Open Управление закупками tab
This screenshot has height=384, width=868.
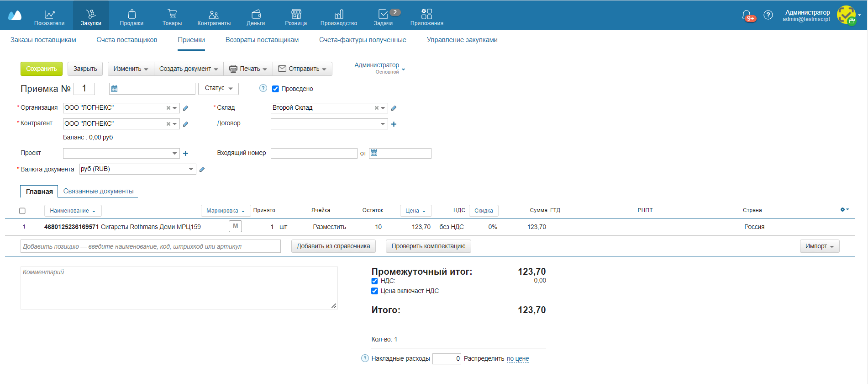click(462, 40)
